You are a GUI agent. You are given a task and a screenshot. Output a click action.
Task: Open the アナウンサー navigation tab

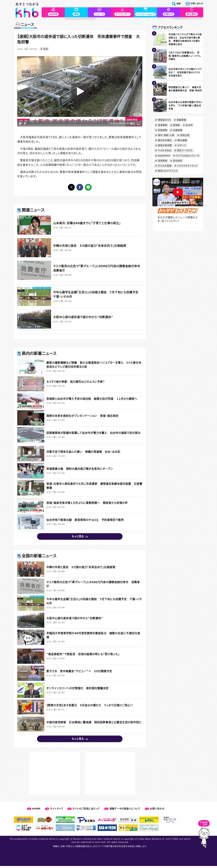122,12
